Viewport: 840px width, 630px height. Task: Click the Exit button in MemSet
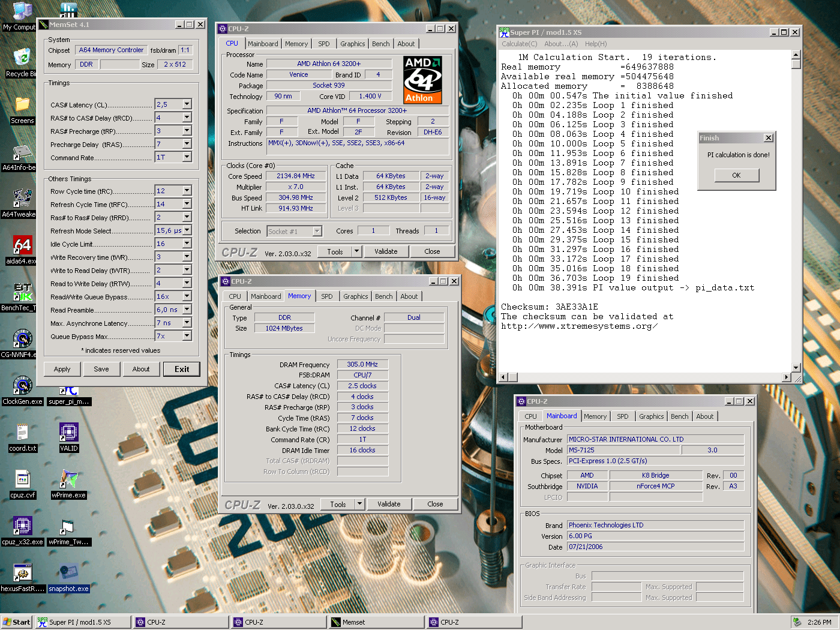point(182,369)
